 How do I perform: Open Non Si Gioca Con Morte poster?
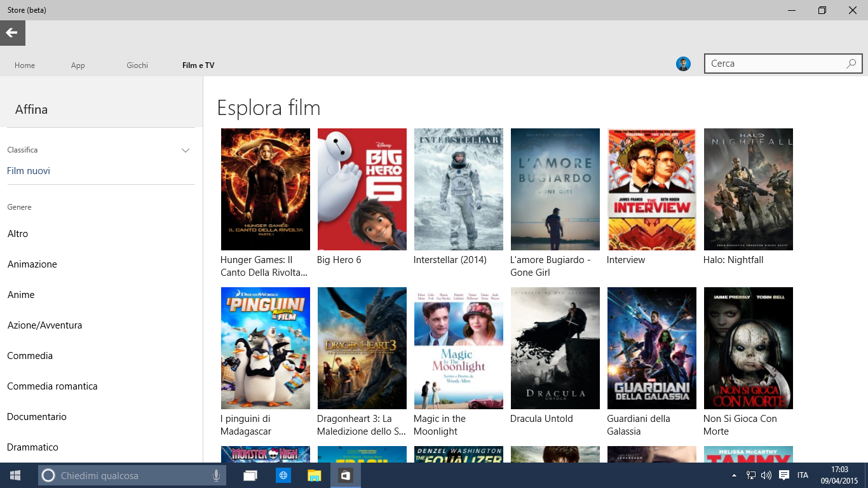(749, 348)
